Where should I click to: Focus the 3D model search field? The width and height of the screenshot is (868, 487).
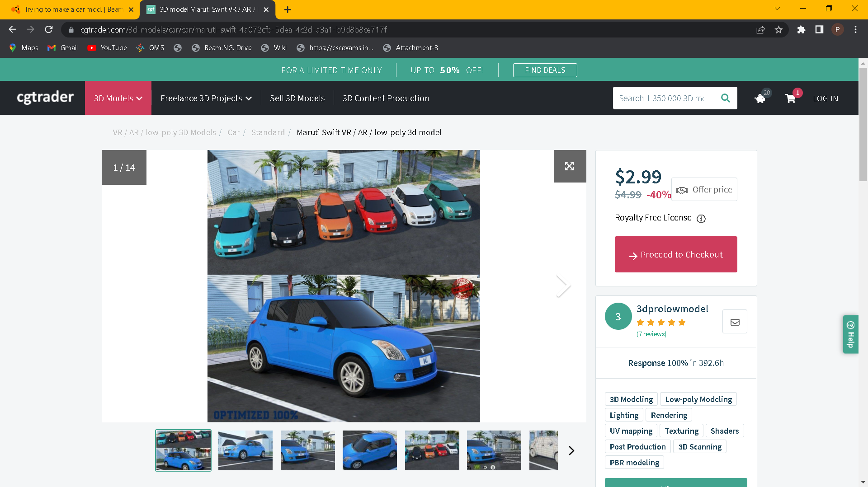[x=663, y=98]
